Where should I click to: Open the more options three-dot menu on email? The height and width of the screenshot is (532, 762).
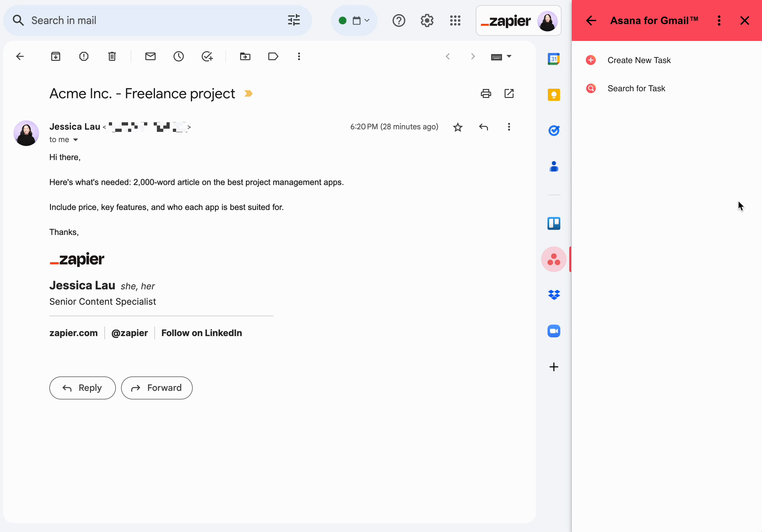[508, 127]
